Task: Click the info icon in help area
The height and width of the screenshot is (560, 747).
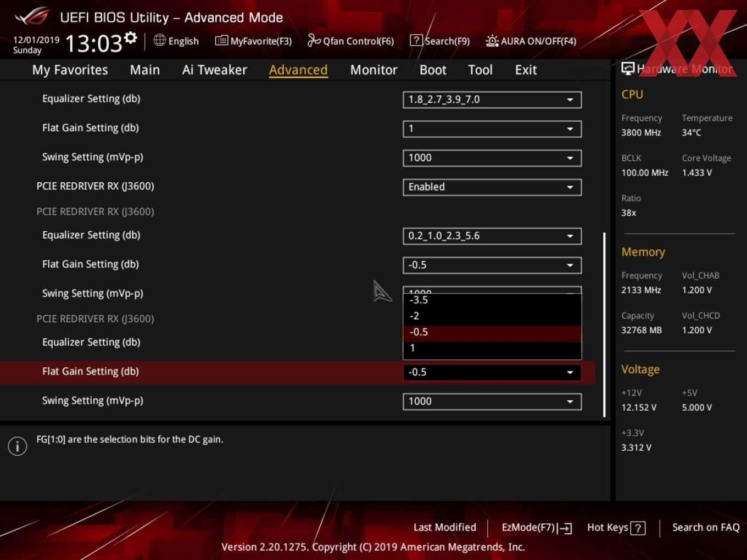Action: click(18, 446)
